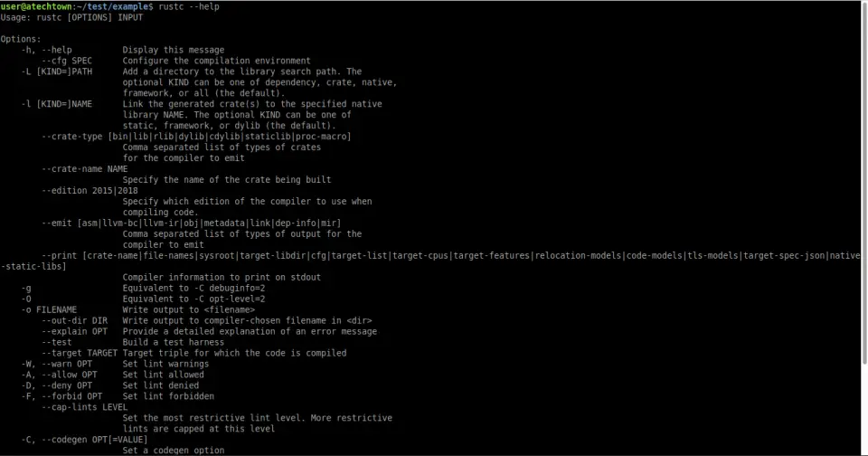This screenshot has height=456, width=868.
Task: Click the '--crate-type' option line
Action: pos(196,137)
